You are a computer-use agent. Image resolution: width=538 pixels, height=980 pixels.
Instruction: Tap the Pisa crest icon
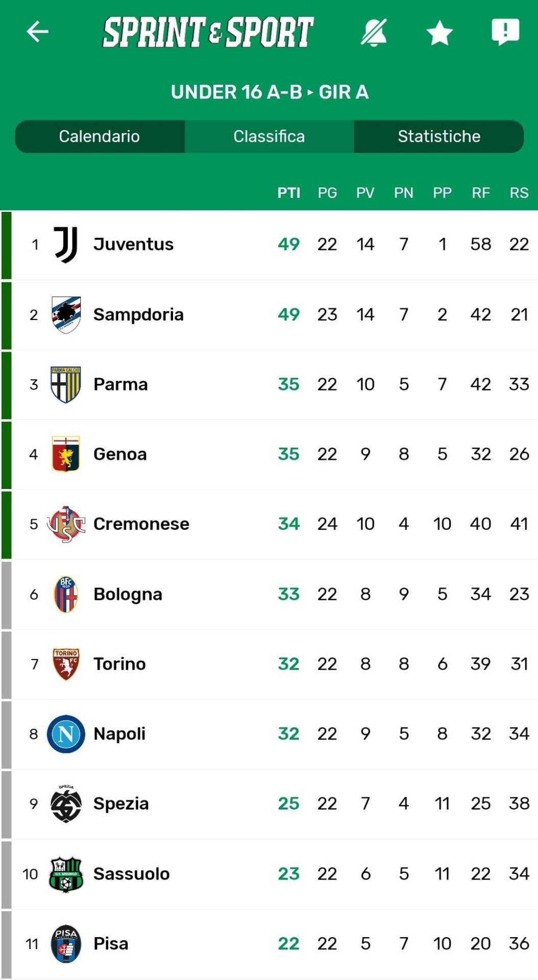pyautogui.click(x=66, y=944)
